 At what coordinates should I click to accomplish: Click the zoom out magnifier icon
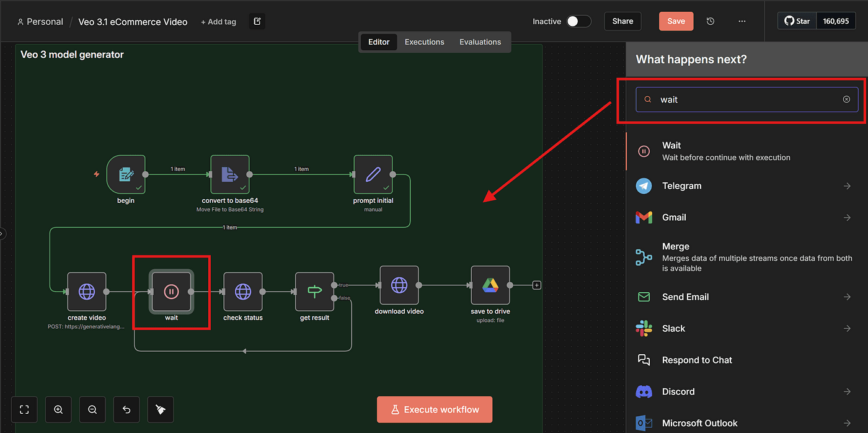[92, 409]
